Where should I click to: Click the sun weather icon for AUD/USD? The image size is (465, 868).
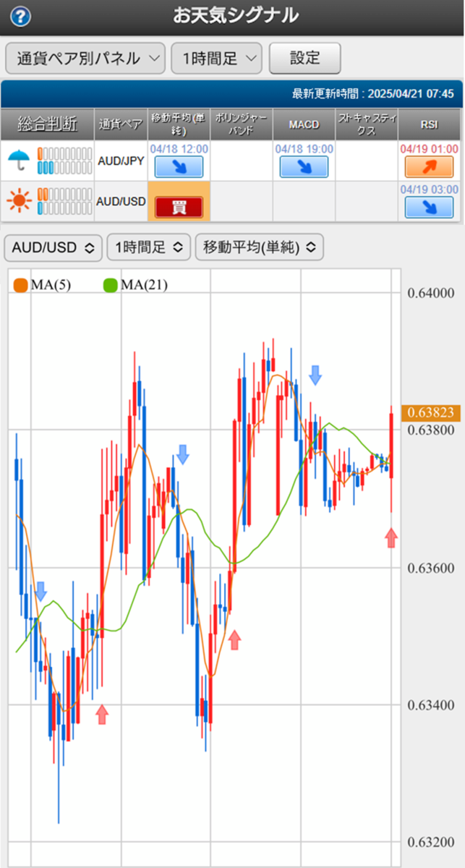click(18, 202)
